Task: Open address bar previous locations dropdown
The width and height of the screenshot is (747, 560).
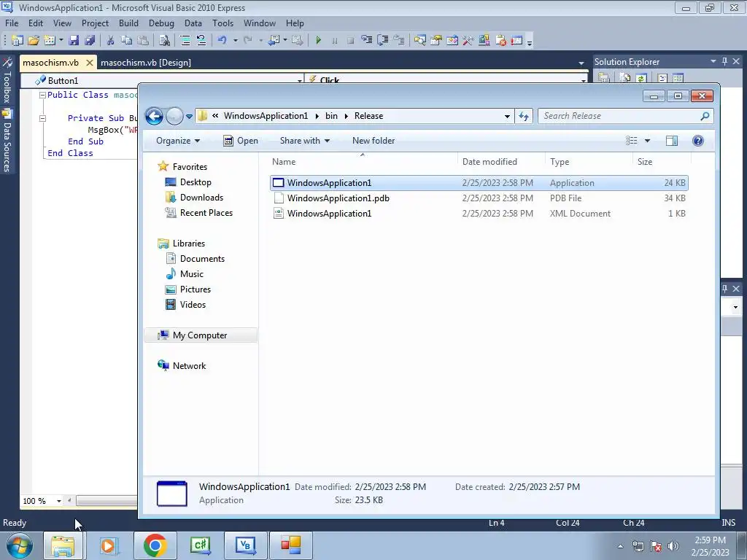Action: click(507, 116)
